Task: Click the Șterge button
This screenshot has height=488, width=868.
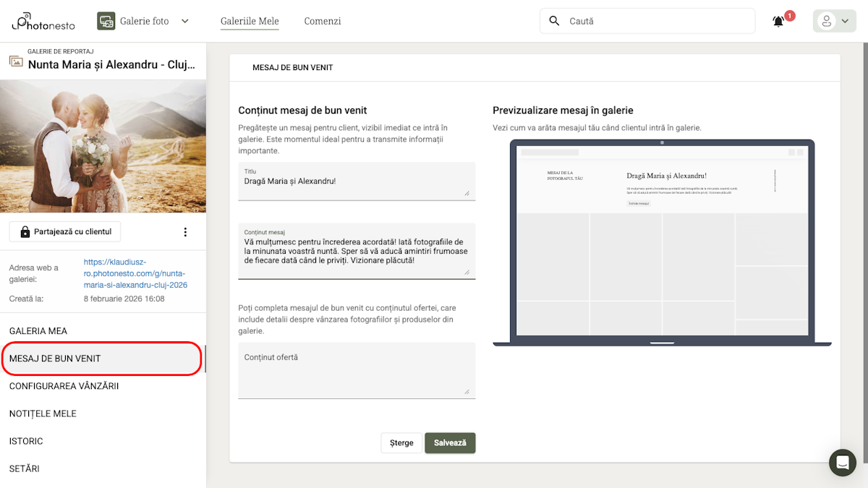Action: pos(401,442)
